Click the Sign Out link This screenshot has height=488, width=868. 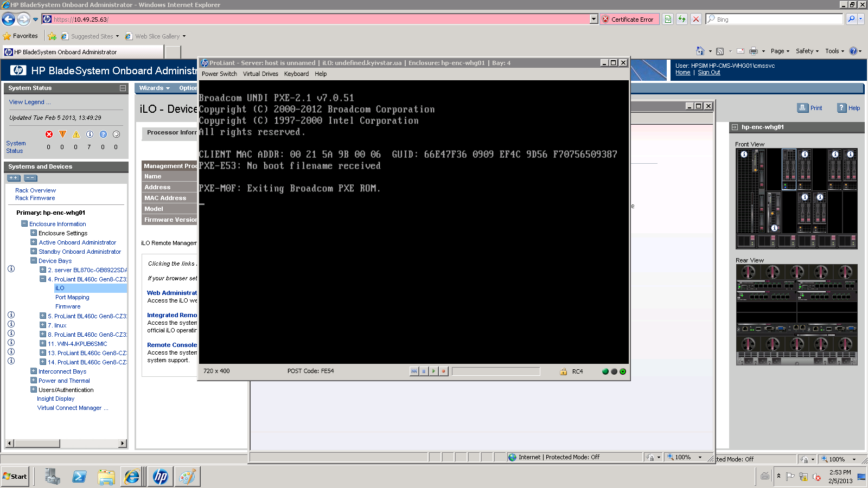coord(709,73)
